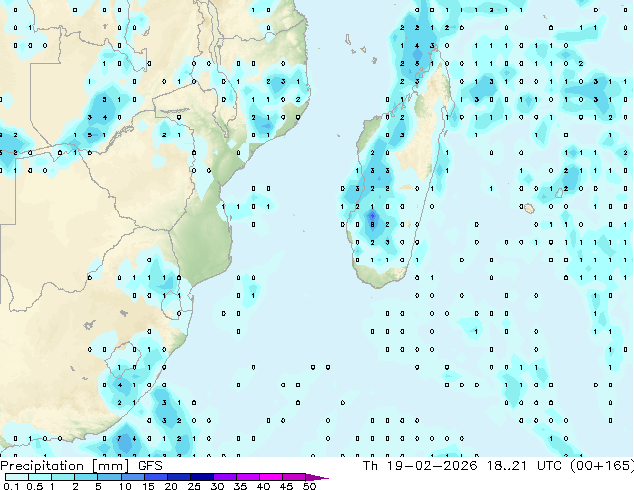Click the '8' precipitation value over Madagascar
Image resolution: width=634 pixels, height=490 pixels.
tap(372, 224)
